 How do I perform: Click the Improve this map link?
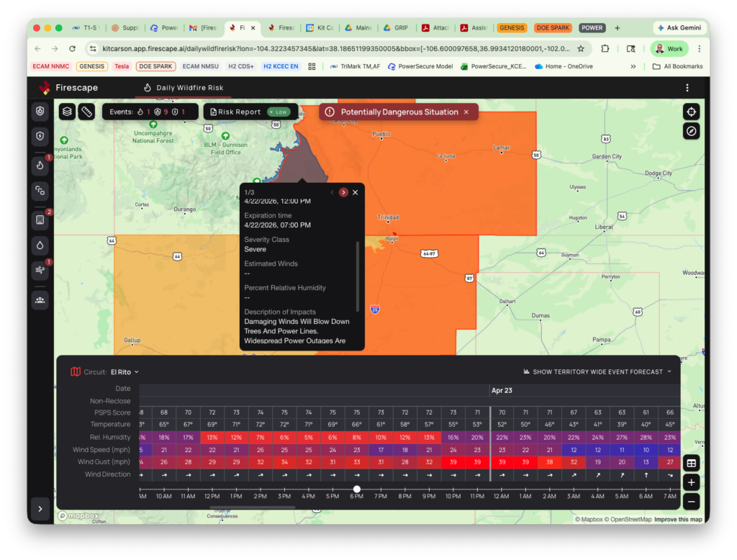(x=679, y=520)
